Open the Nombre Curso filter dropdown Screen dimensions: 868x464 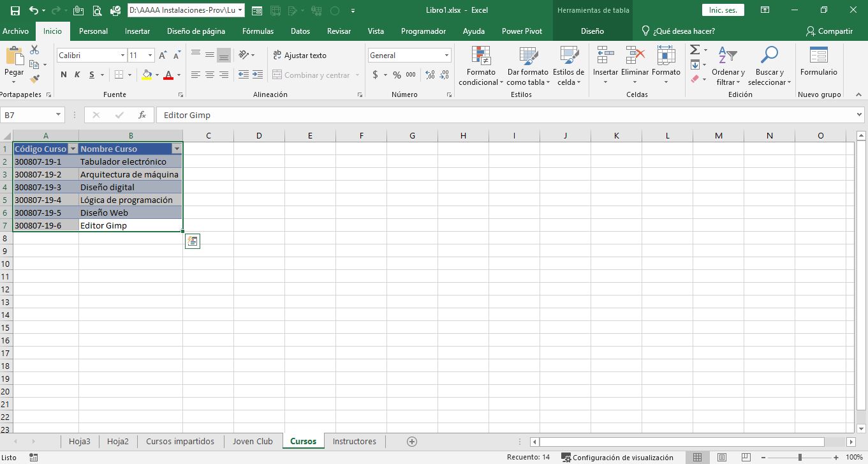click(x=177, y=149)
